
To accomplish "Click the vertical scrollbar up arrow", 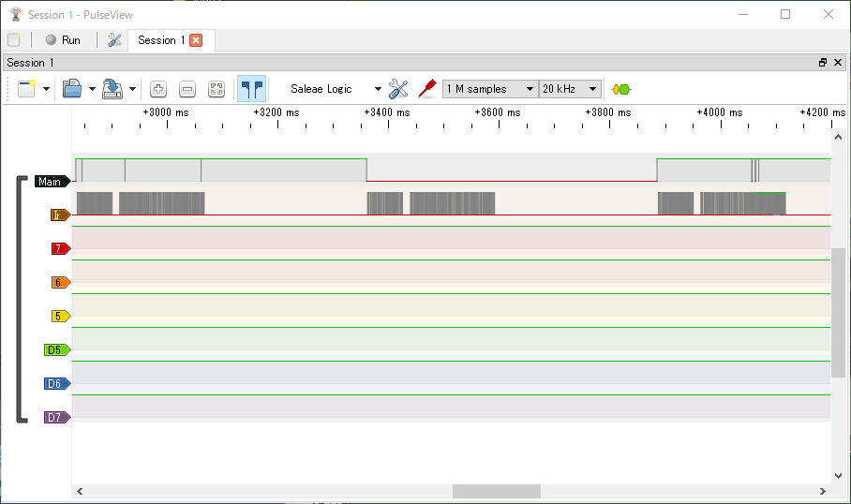I will 838,137.
